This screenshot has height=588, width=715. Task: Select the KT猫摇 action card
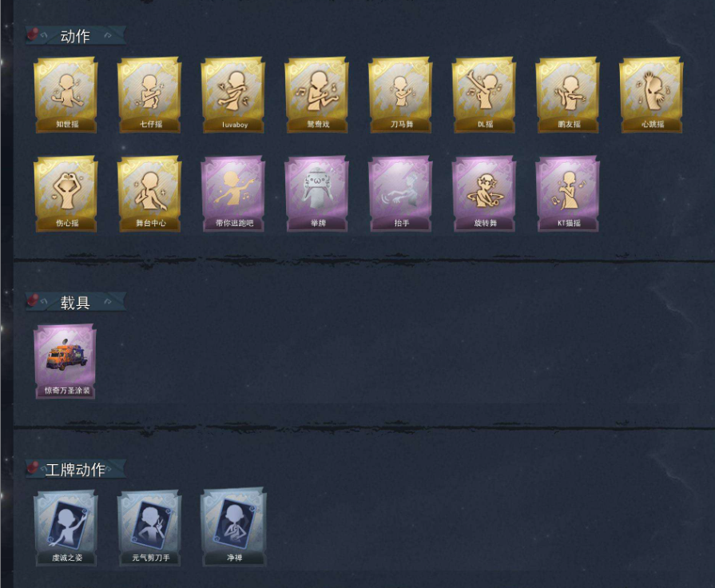(568, 194)
